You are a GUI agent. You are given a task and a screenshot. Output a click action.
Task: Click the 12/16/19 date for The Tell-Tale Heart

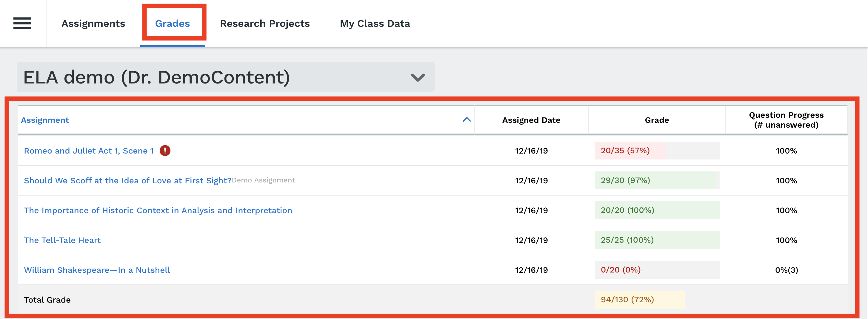[x=531, y=240]
